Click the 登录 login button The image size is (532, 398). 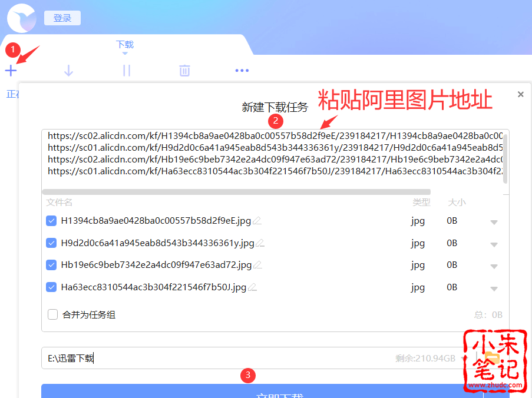click(62, 18)
